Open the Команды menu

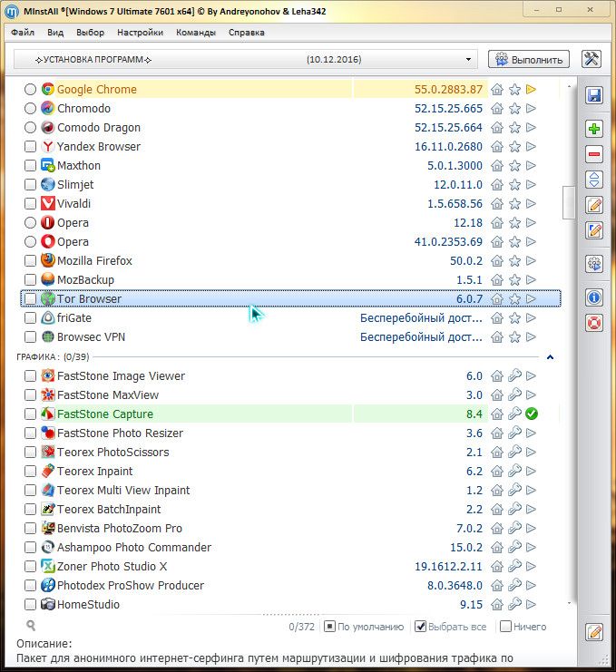(x=196, y=33)
